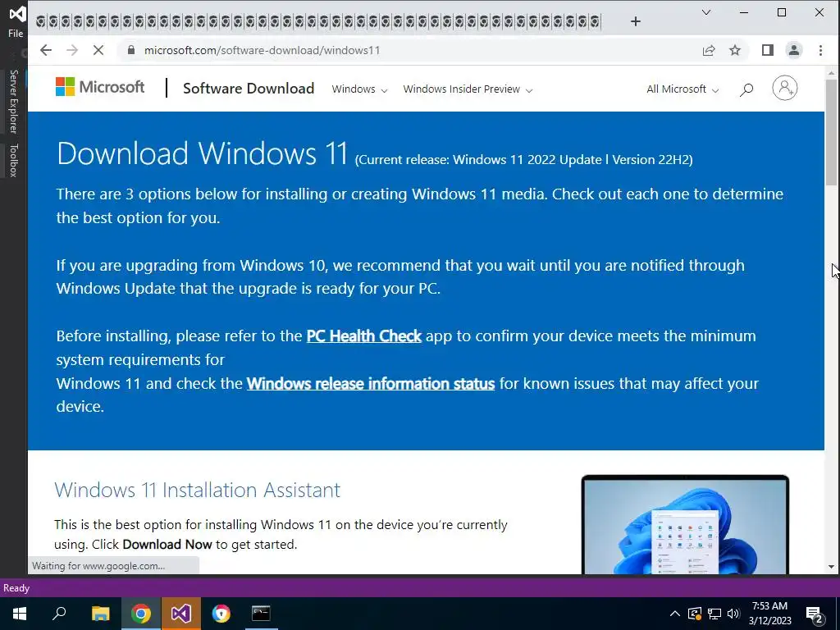
Task: Open site search magnifier icon
Action: tap(746, 89)
